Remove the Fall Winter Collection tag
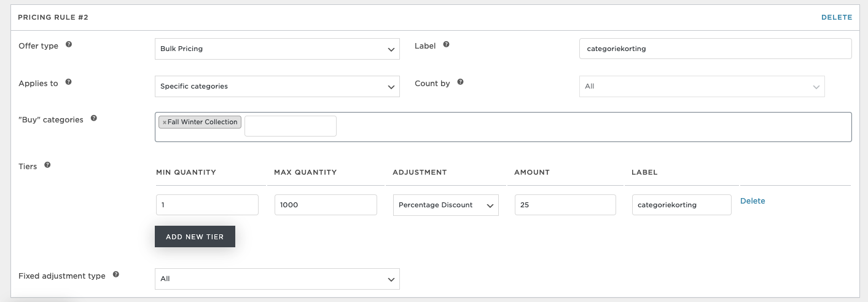The height and width of the screenshot is (302, 868). (165, 122)
